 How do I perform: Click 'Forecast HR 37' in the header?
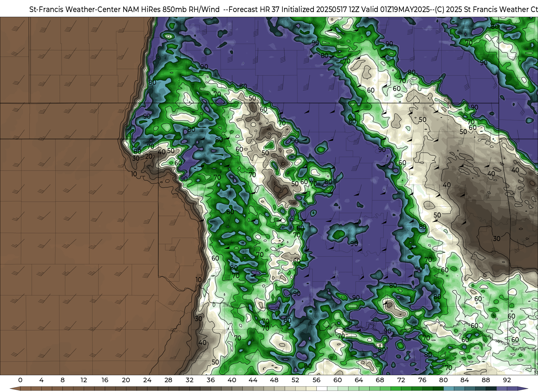(254, 10)
